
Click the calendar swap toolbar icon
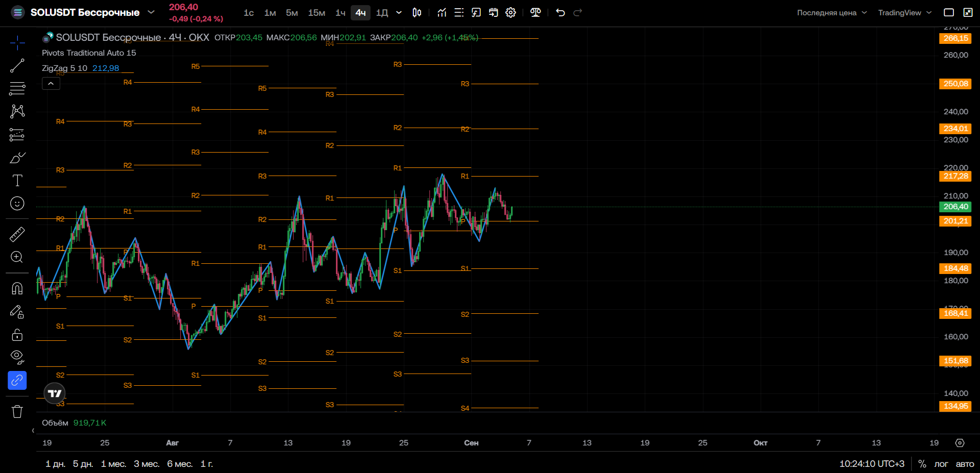(x=494, y=13)
